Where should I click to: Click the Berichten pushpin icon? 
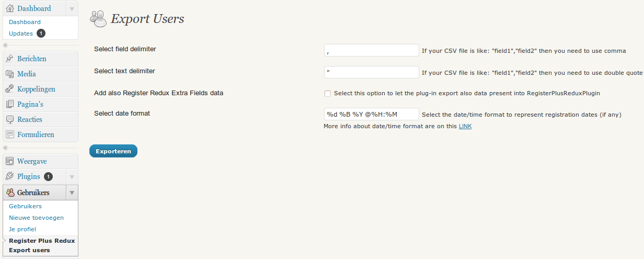10,59
